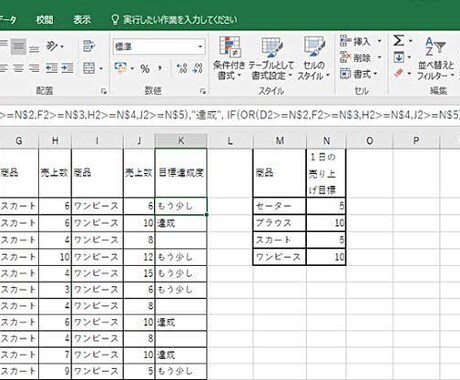Click the 実行したい作業を入力してください search box
460x380 pixels.
click(180, 20)
